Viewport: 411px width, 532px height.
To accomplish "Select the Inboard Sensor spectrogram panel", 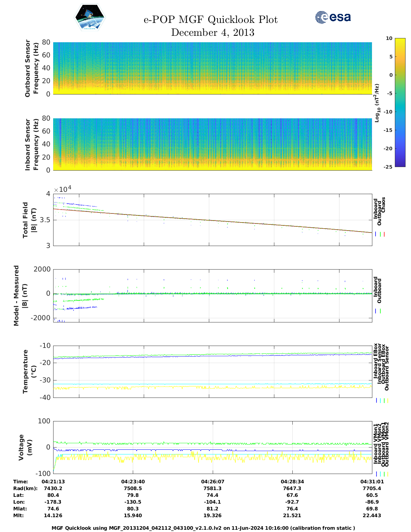I will (x=212, y=144).
